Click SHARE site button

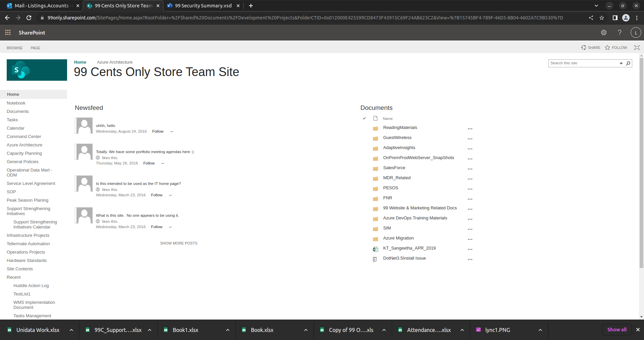(x=591, y=48)
